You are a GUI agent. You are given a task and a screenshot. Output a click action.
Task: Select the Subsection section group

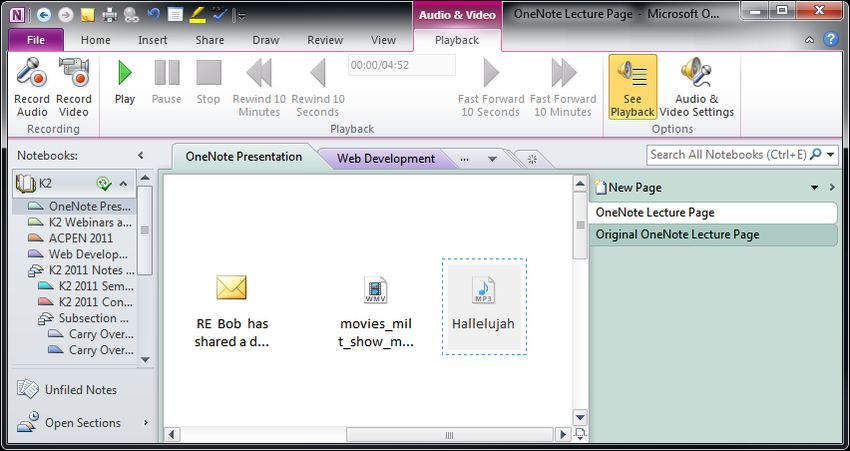[x=84, y=318]
